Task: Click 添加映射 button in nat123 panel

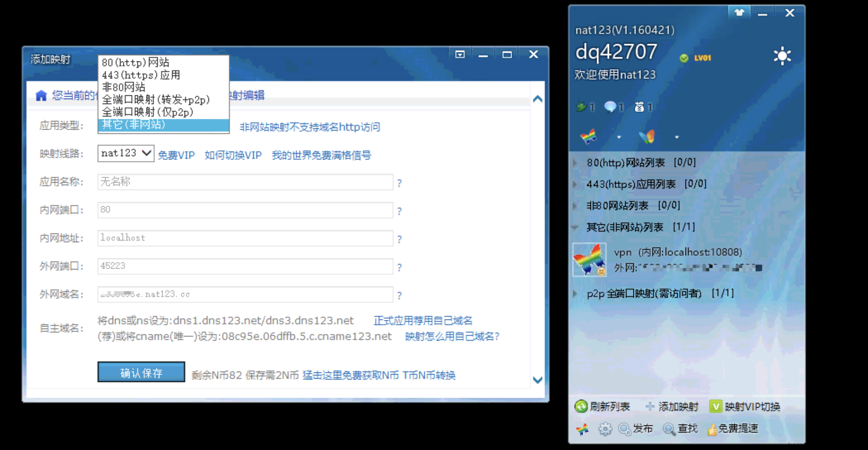Action: point(672,407)
